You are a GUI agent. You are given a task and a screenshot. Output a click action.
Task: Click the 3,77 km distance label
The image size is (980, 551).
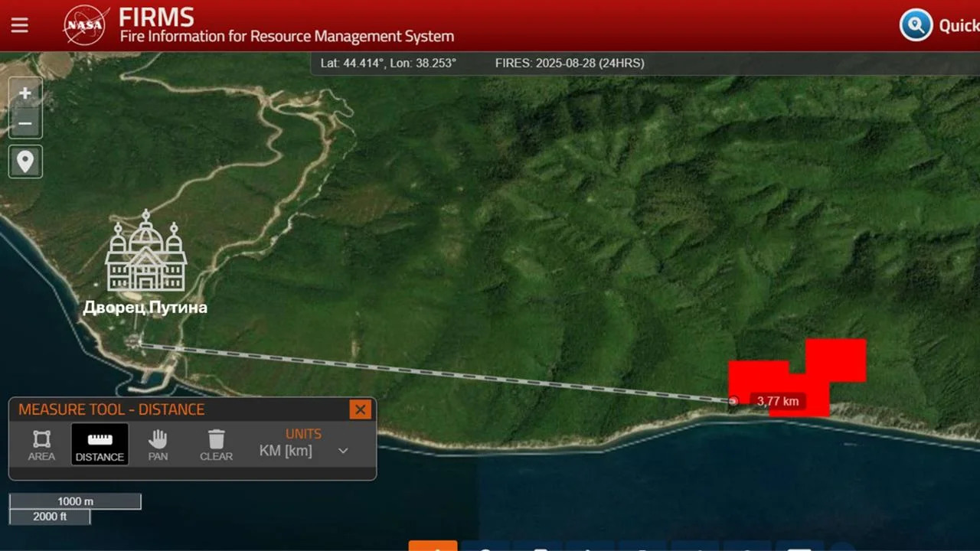pos(778,401)
